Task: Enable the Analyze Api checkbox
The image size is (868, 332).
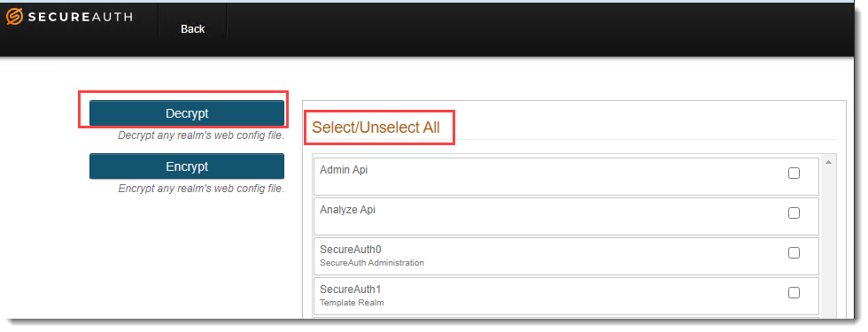Action: (x=794, y=213)
